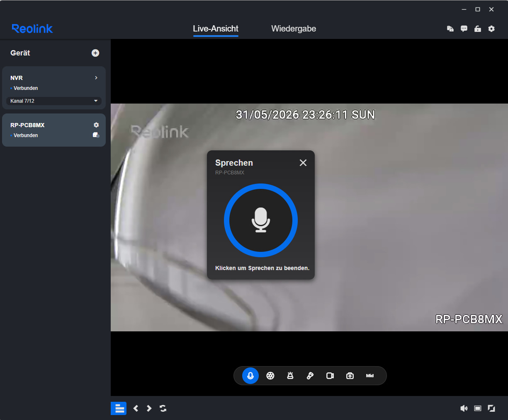Click the Reolink logo

[32, 29]
